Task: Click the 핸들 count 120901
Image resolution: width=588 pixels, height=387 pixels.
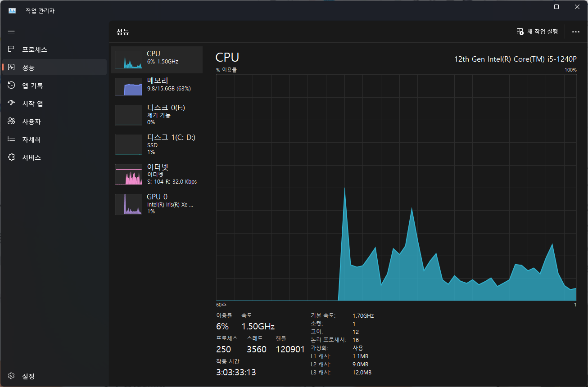Action: [x=290, y=349]
